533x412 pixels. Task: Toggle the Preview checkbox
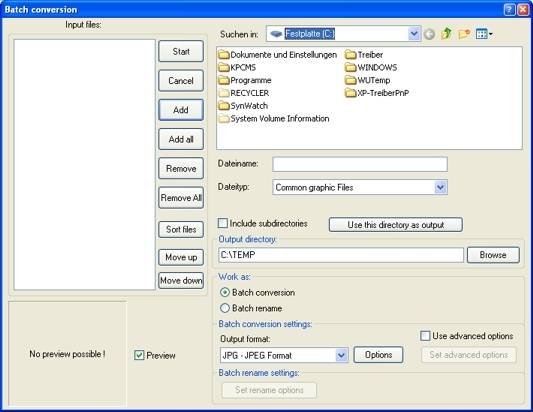[139, 355]
